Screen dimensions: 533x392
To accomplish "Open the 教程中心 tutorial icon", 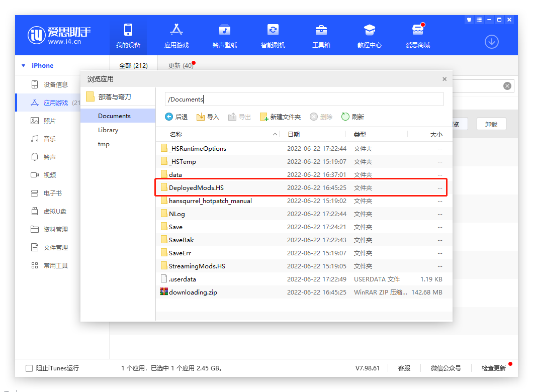I will [370, 30].
